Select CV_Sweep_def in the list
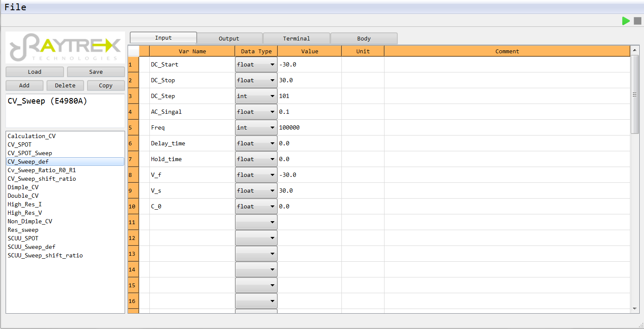Image resolution: width=644 pixels, height=329 pixels. pyautogui.click(x=65, y=162)
